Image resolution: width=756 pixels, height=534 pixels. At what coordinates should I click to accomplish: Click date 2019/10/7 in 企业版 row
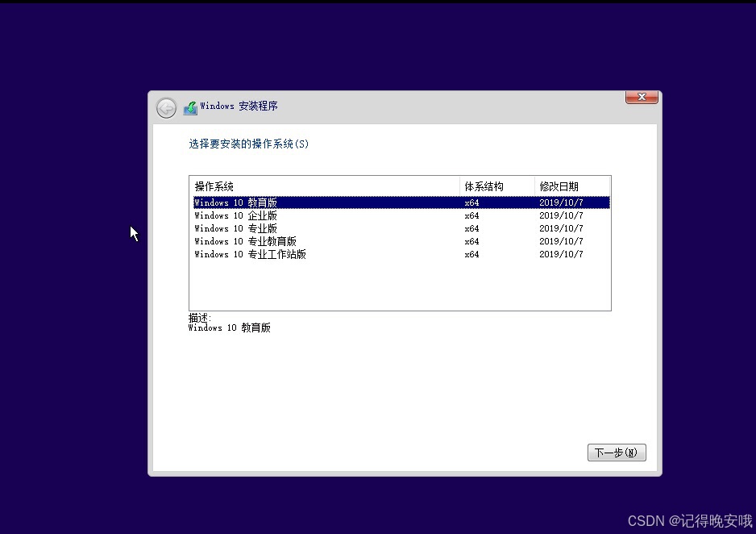[561, 215]
